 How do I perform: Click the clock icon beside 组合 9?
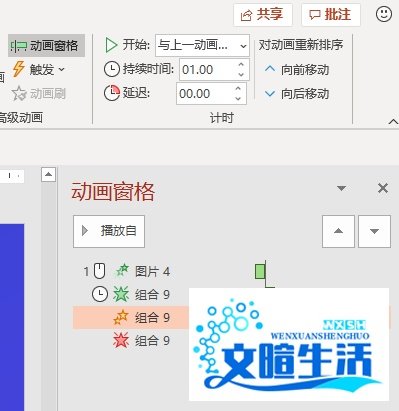click(x=100, y=294)
